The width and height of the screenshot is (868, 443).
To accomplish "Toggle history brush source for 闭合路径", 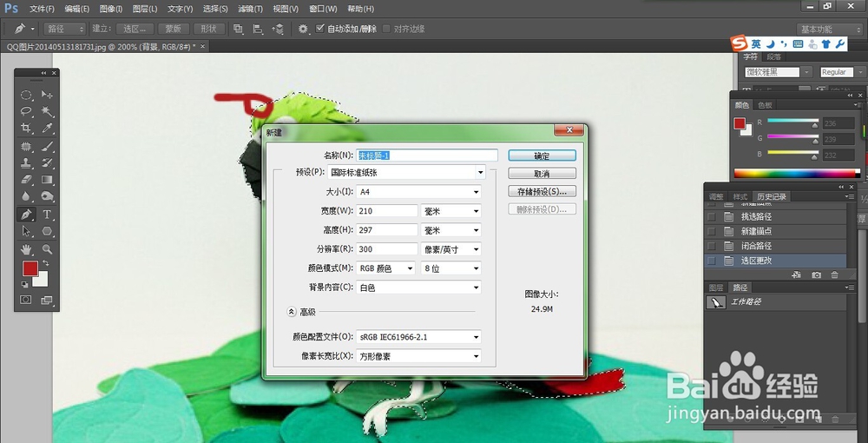I will (712, 246).
